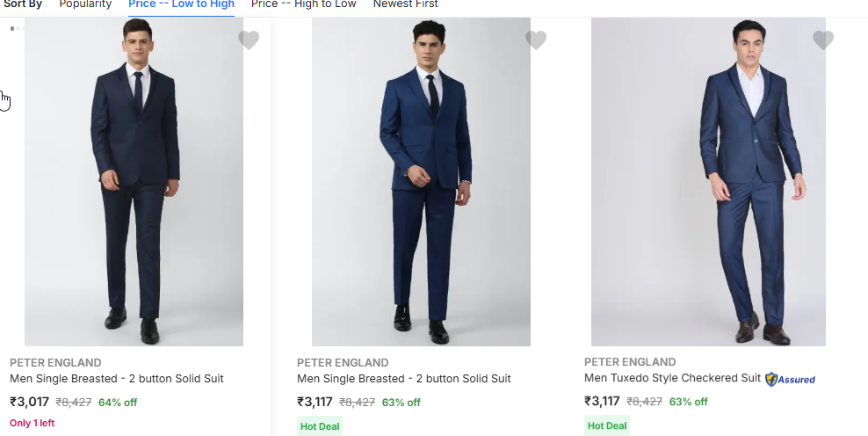This screenshot has width=868, height=436.
Task: Click the ₹3,017 price on first suit
Action: pyautogui.click(x=29, y=402)
